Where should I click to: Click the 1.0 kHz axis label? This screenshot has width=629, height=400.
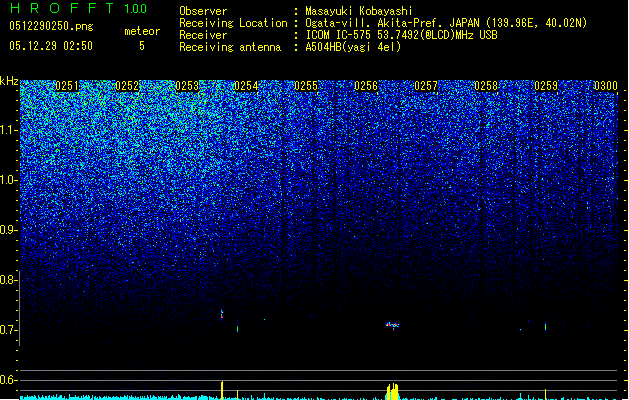coord(8,180)
